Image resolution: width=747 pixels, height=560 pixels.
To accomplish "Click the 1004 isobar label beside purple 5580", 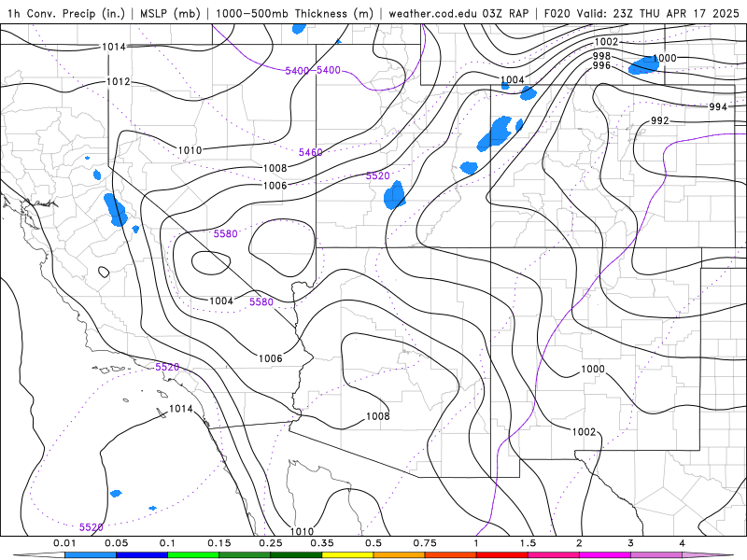I will tap(221, 301).
